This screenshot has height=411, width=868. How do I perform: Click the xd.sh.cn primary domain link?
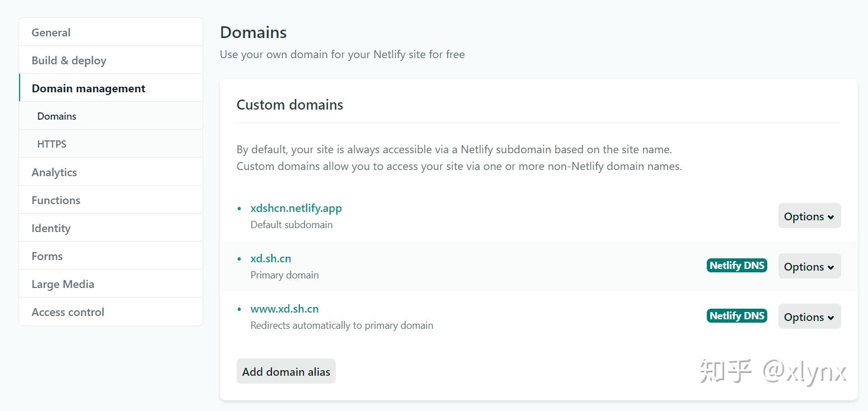[271, 258]
